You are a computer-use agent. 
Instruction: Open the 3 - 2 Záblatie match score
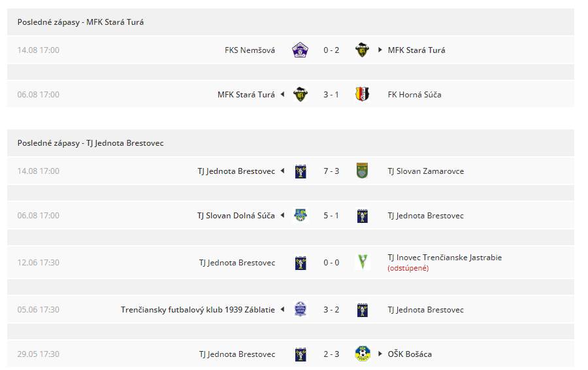tap(331, 310)
